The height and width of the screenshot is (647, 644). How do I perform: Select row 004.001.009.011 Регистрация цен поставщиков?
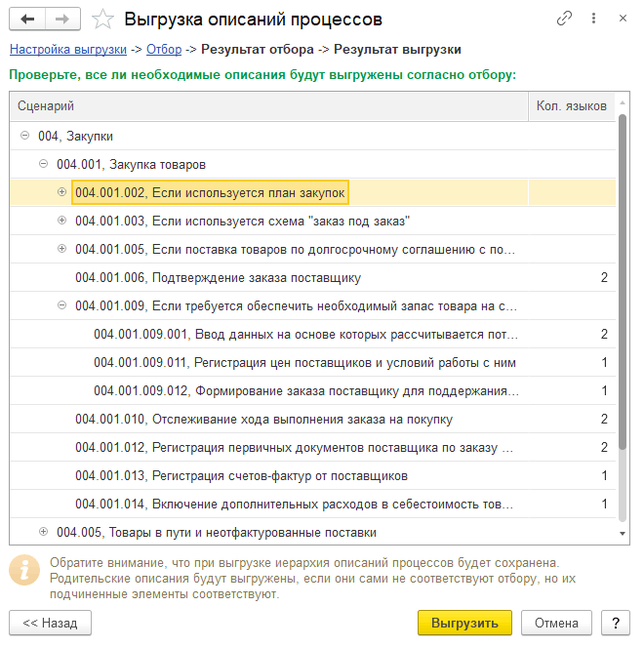[312, 363]
